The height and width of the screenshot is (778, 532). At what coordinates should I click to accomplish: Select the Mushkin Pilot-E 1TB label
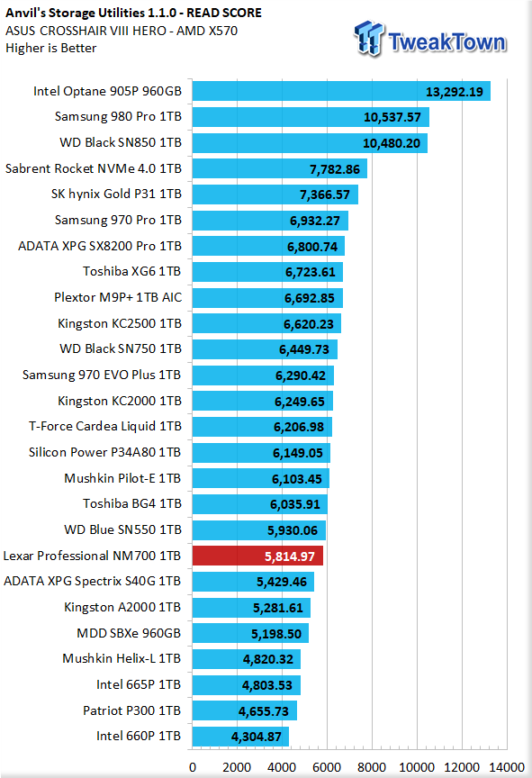(122, 478)
